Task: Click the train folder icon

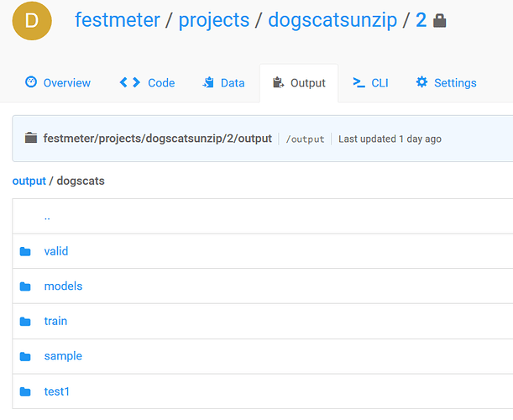Action: pyautogui.click(x=25, y=322)
